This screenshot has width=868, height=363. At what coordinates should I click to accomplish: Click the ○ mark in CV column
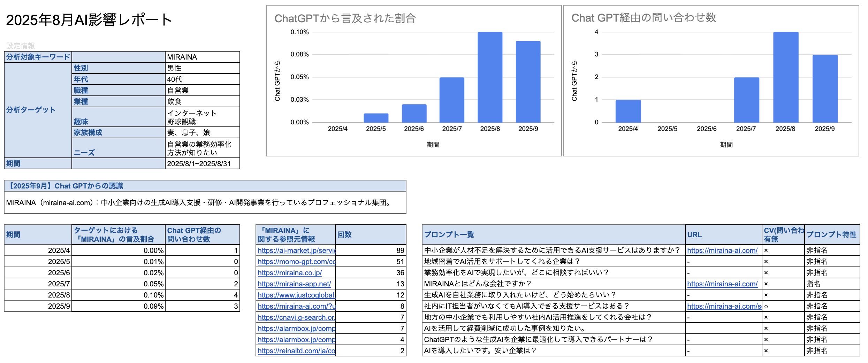pos(766,306)
